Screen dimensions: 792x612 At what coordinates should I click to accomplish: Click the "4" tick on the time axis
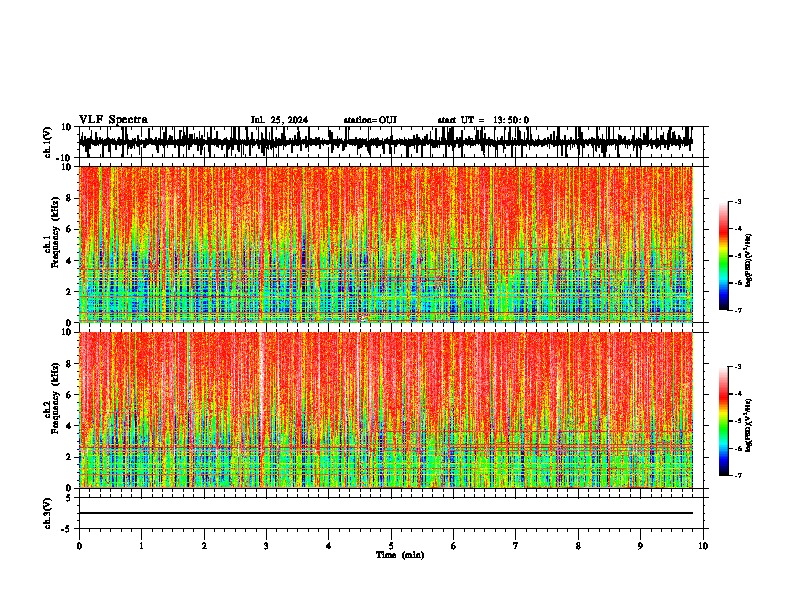pyautogui.click(x=329, y=546)
